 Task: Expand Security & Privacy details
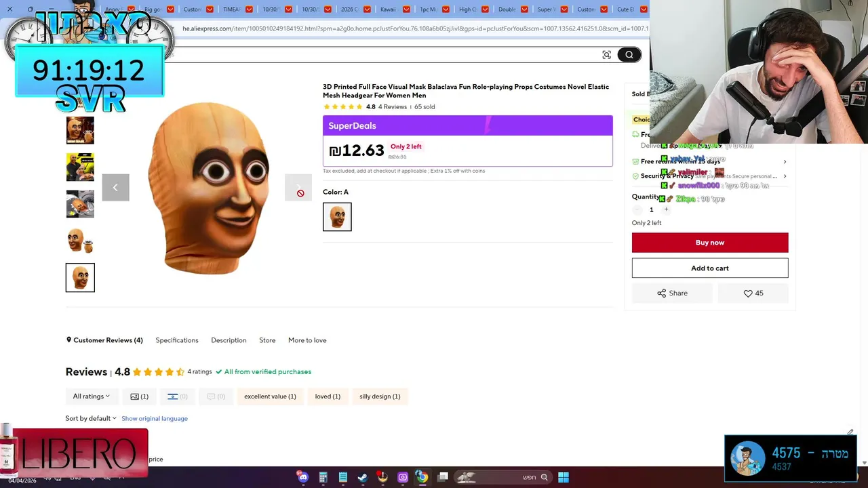pyautogui.click(x=709, y=176)
